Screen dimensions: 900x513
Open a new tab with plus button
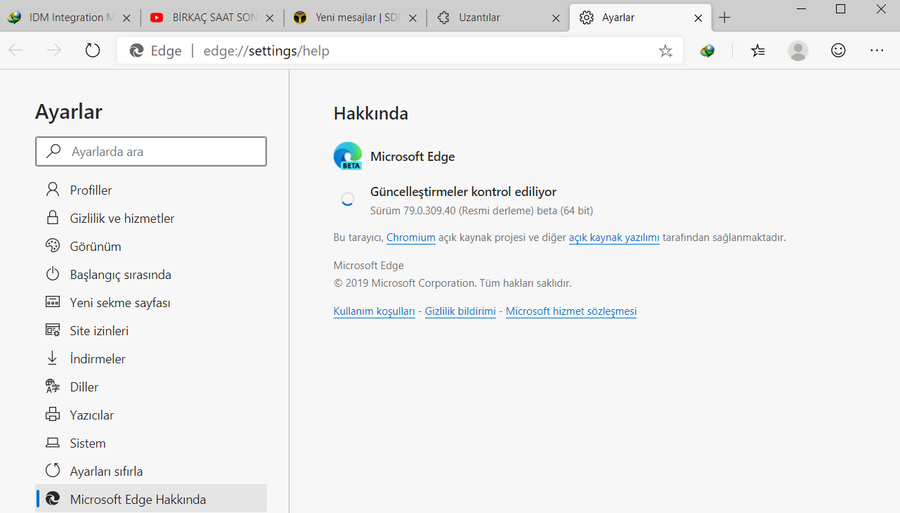(x=725, y=17)
